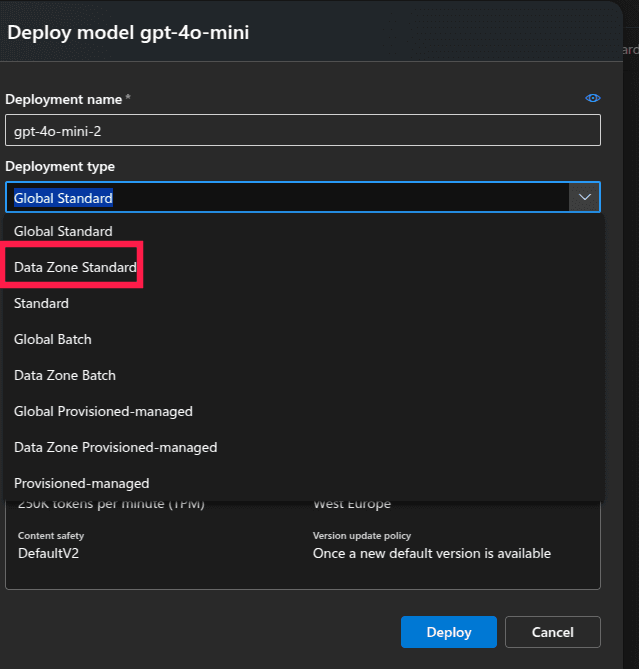This screenshot has width=639, height=669.
Task: Click the tokens per minute rate text
Action: pos(111,505)
